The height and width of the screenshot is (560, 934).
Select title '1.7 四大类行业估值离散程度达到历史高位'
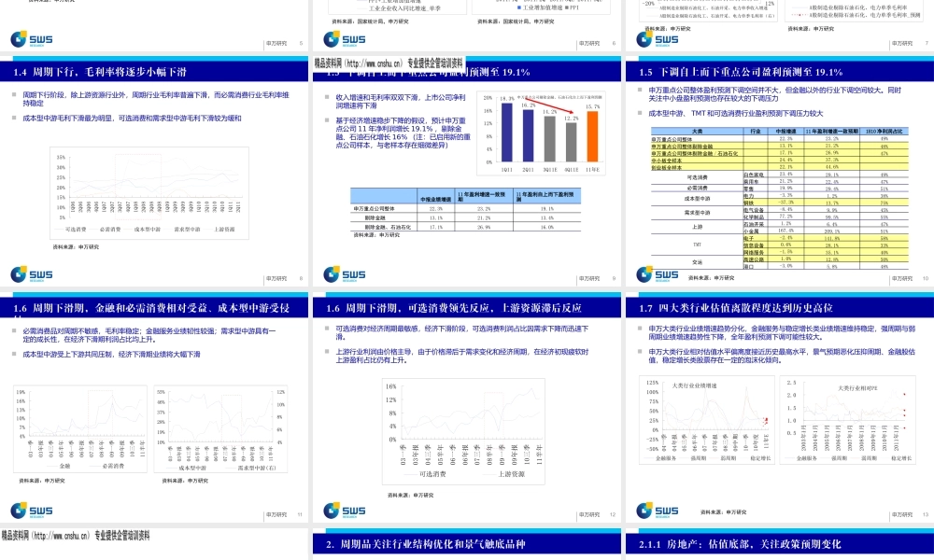pos(736,308)
